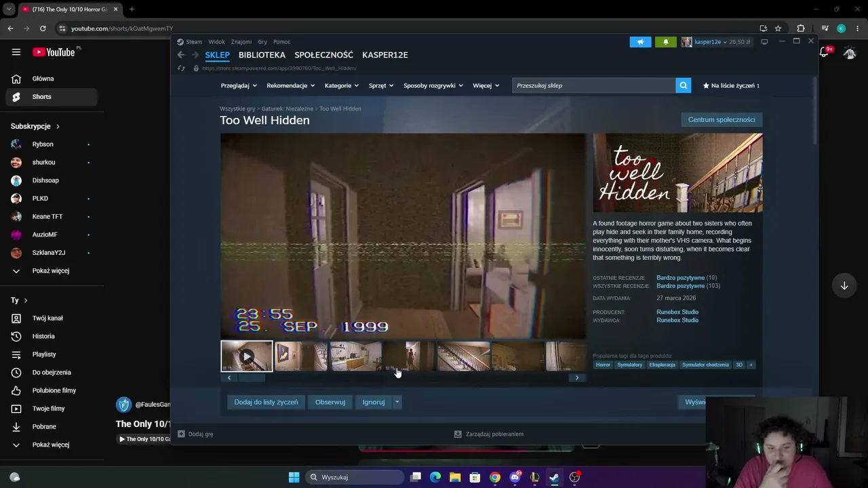The width and height of the screenshot is (868, 488).
Task: Click thumbnail strip scrollbar handle
Action: (x=252, y=378)
